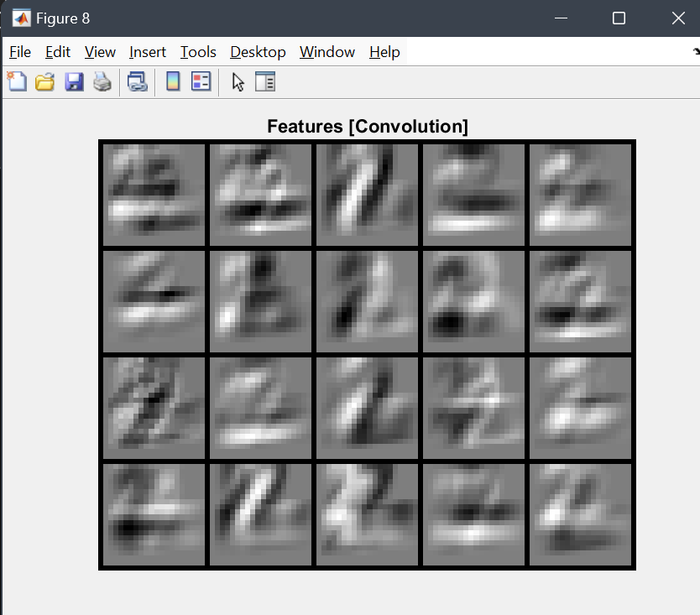
Task: Insert a legend using the toolbar icon
Action: pos(201,81)
